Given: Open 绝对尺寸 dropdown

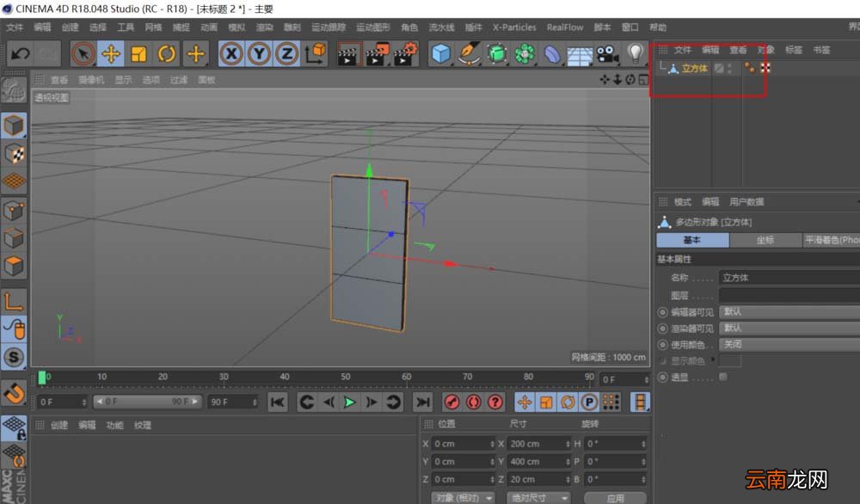Looking at the screenshot, I should coord(538,498).
